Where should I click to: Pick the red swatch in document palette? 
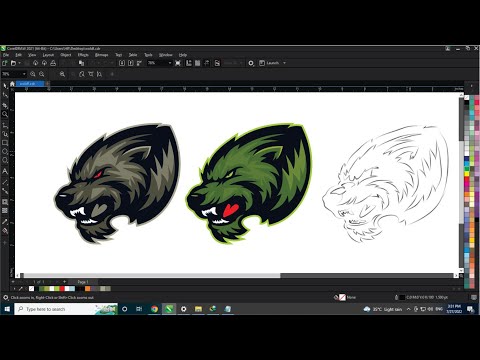coord(62,289)
